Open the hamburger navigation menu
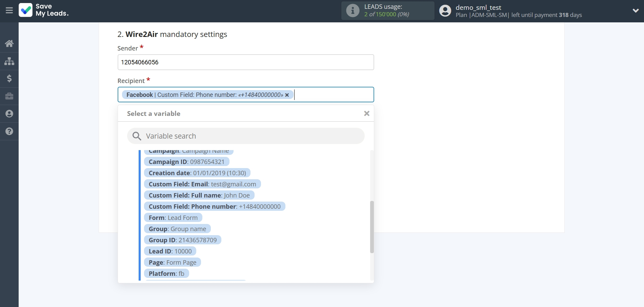Screen dimensions: 644x307 [x=9, y=10]
